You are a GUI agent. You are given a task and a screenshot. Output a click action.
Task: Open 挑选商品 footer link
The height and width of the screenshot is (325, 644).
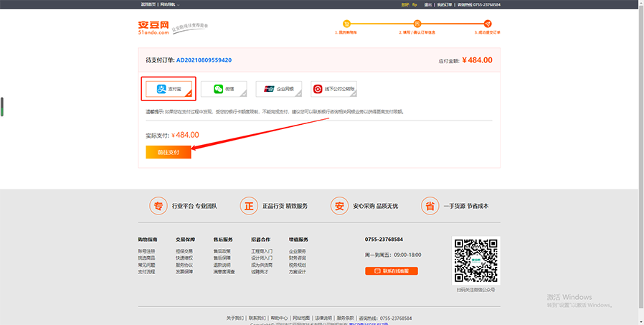[146, 258]
